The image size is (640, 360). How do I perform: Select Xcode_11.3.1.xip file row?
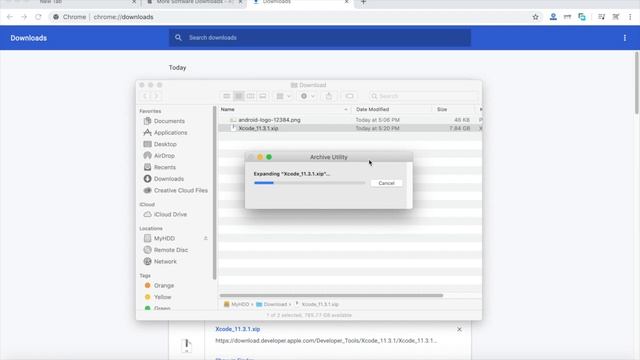[350, 128]
